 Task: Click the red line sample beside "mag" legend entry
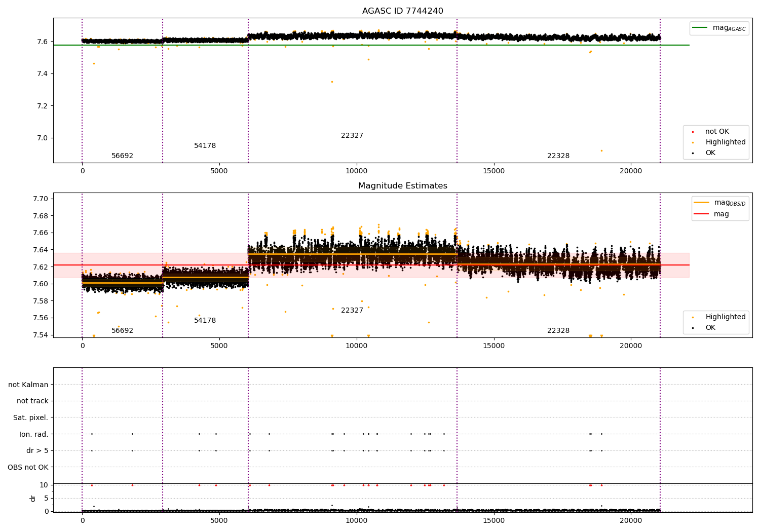click(x=701, y=214)
